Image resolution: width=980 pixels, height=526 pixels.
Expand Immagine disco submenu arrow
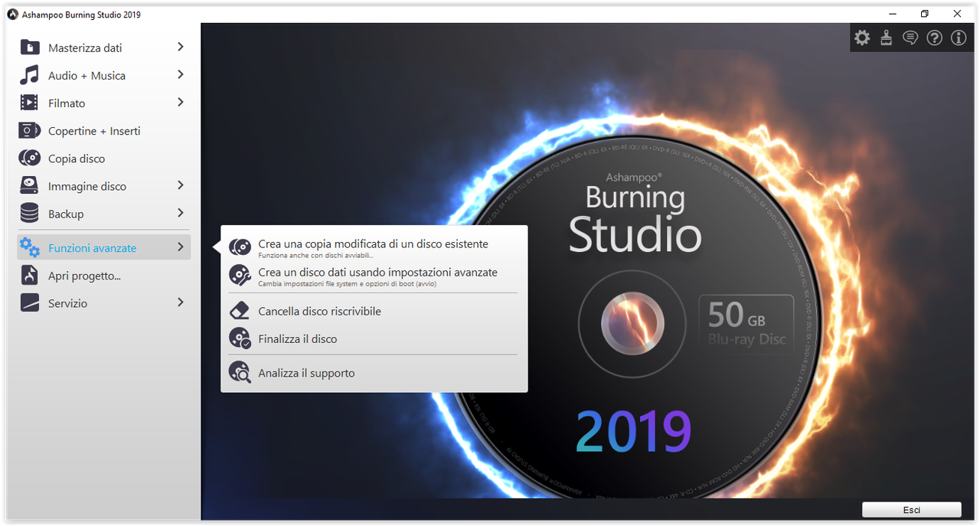[181, 186]
